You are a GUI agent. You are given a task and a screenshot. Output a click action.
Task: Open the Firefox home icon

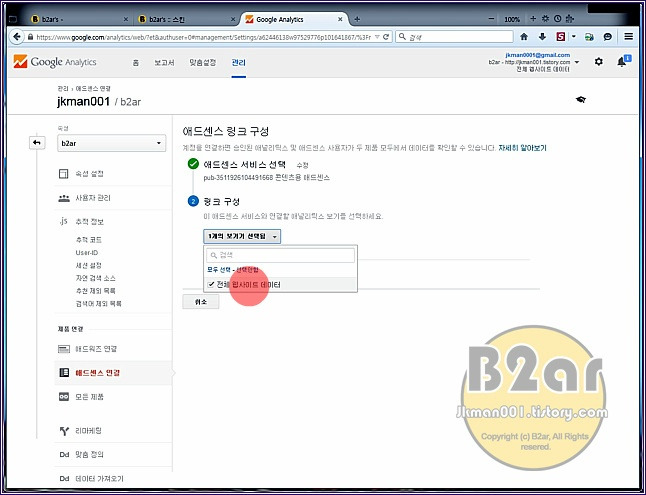524,37
